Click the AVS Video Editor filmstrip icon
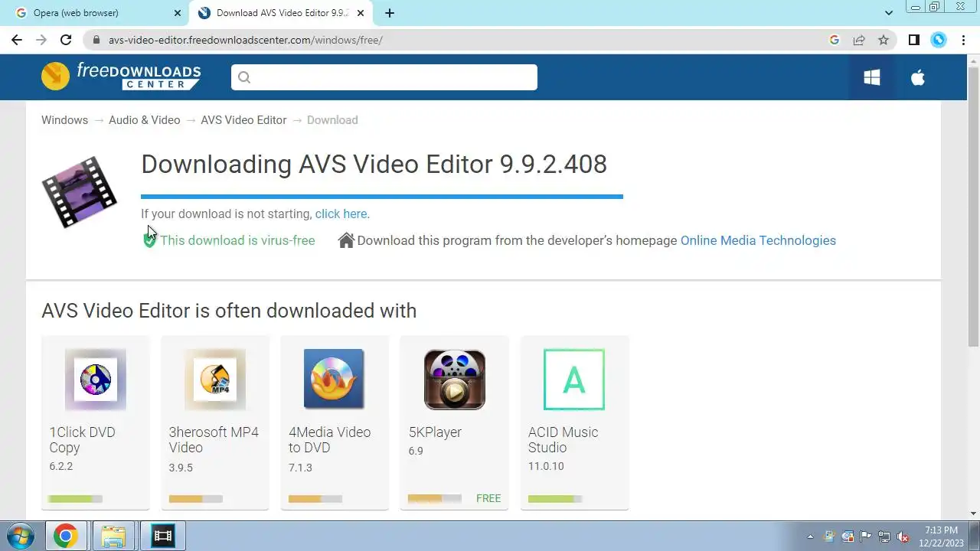Viewport: 980px width, 551px height. (80, 192)
